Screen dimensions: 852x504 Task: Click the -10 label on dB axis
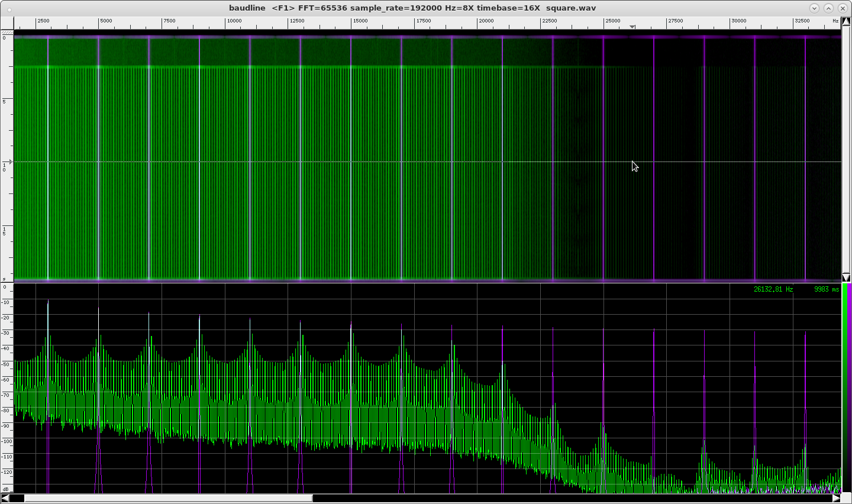click(x=6, y=302)
